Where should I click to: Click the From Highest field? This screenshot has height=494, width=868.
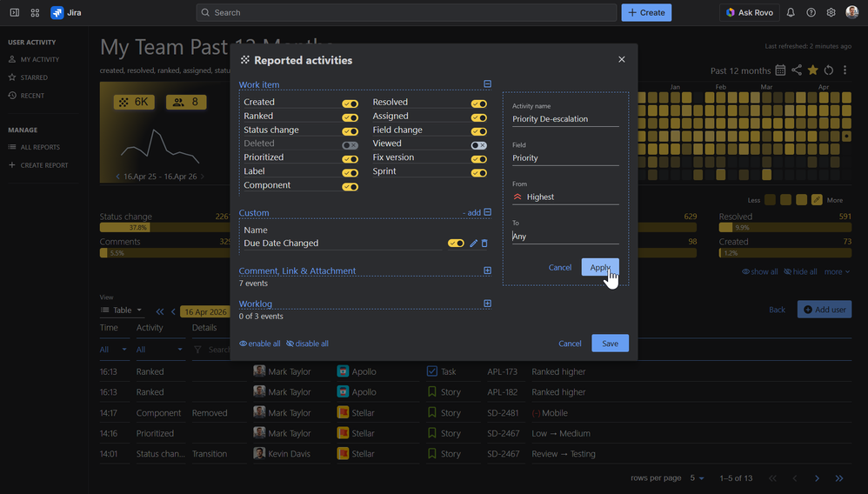[x=565, y=197]
